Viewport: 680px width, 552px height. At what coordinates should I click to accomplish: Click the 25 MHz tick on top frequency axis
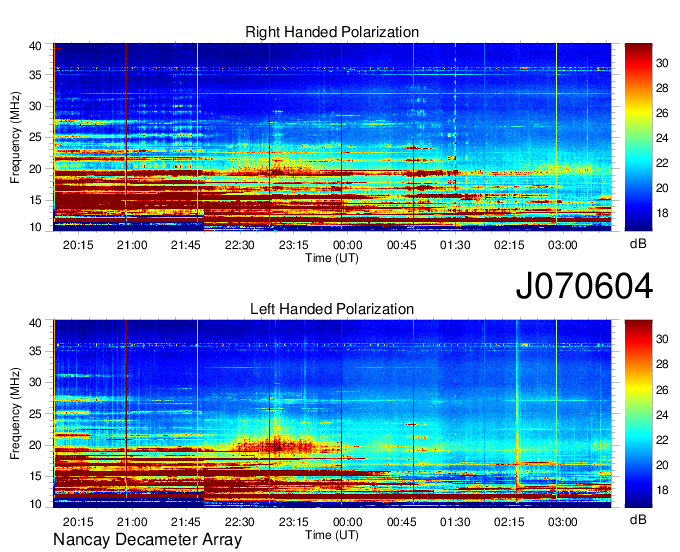click(35, 137)
